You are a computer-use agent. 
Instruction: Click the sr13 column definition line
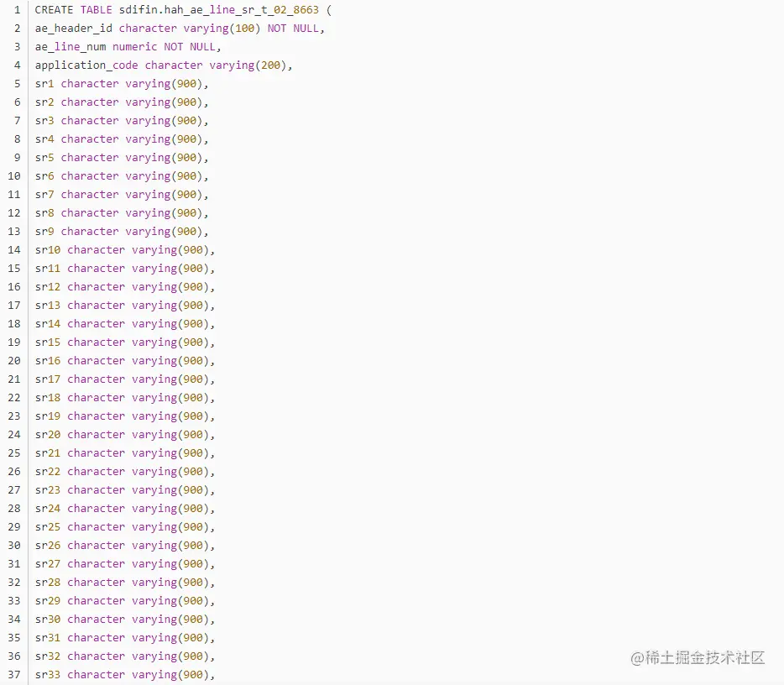125,306
